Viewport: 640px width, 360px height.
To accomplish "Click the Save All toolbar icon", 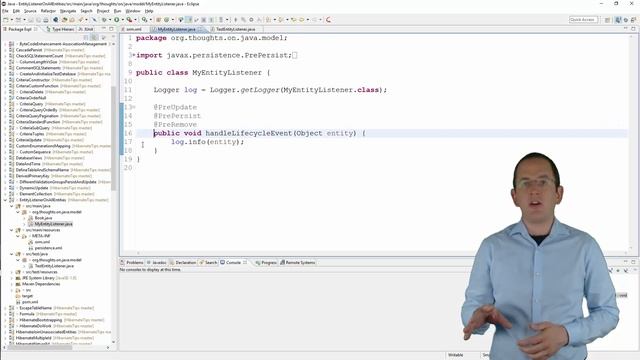I will [x=38, y=20].
